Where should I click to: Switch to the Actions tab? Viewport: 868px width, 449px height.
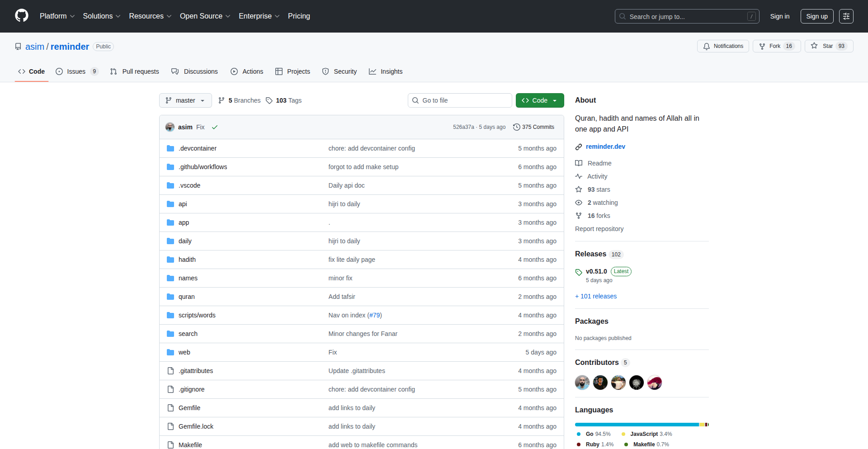coord(247,71)
